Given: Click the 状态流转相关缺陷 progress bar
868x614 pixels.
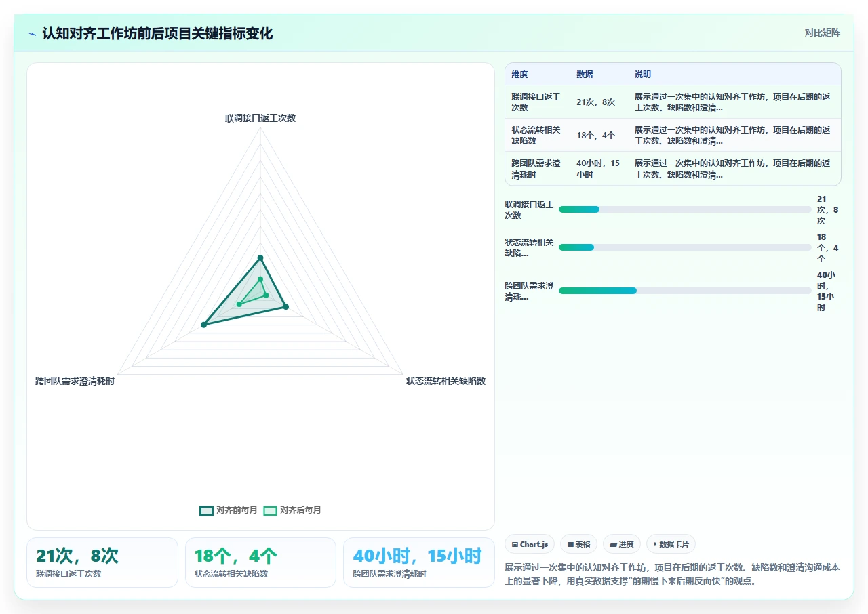Looking at the screenshot, I should [x=685, y=247].
